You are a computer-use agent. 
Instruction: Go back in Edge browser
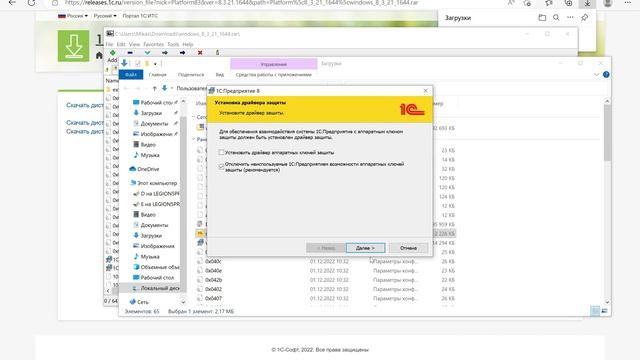[x=12, y=3]
